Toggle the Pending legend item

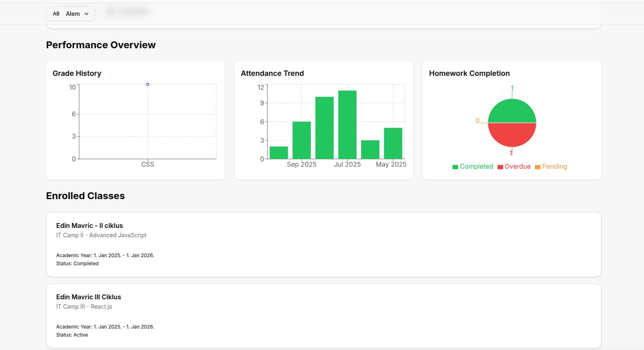point(551,167)
